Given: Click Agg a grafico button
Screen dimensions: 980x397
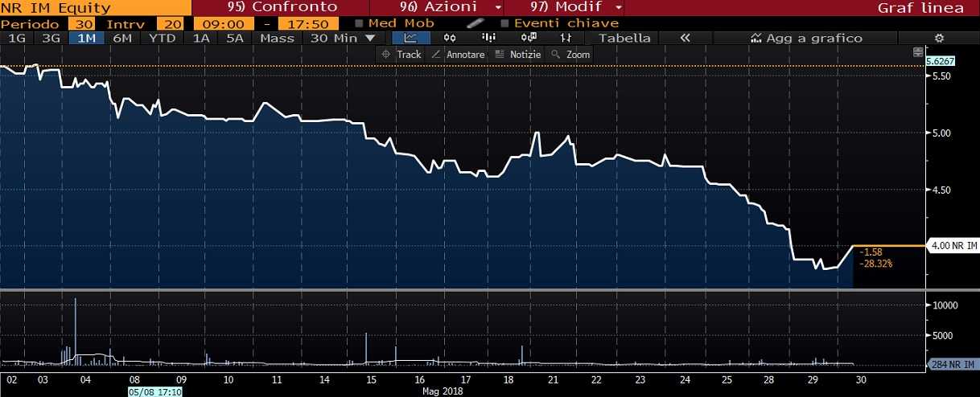Looking at the screenshot, I should (x=805, y=38).
